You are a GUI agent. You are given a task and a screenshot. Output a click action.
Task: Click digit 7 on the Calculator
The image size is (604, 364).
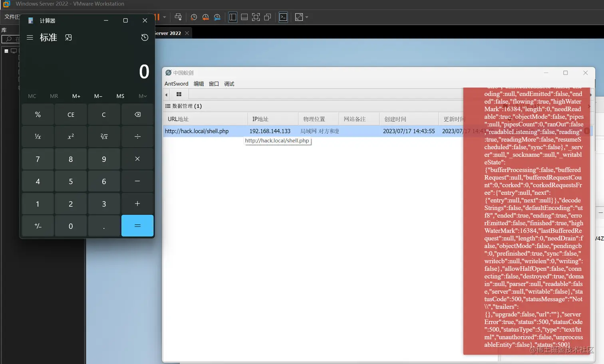click(x=38, y=159)
